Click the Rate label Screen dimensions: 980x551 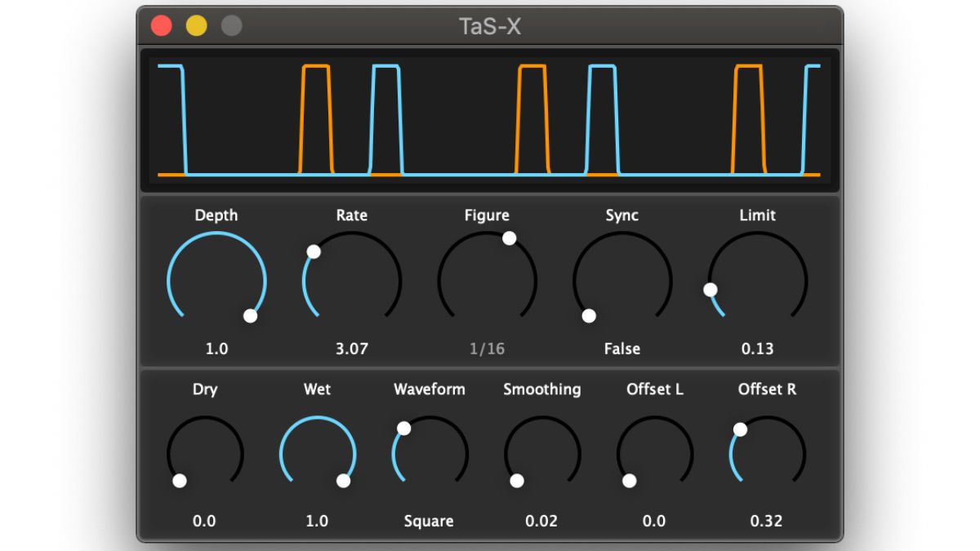[352, 216]
